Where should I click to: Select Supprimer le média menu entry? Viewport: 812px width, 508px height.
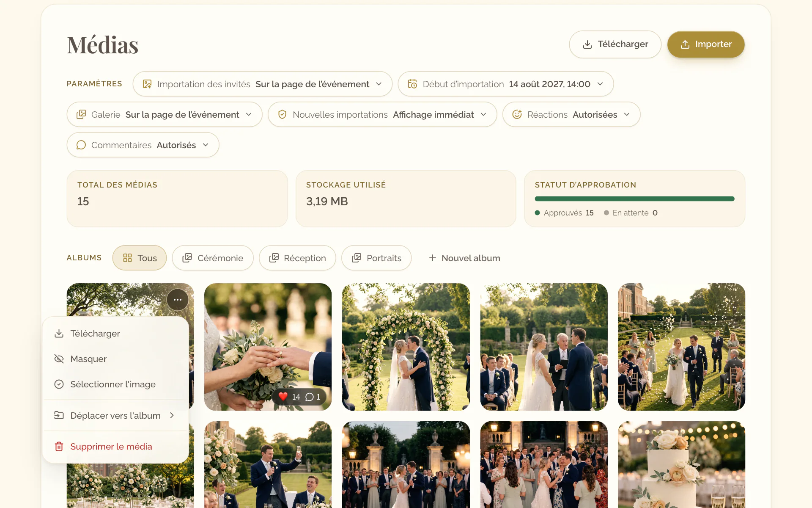pos(115,446)
